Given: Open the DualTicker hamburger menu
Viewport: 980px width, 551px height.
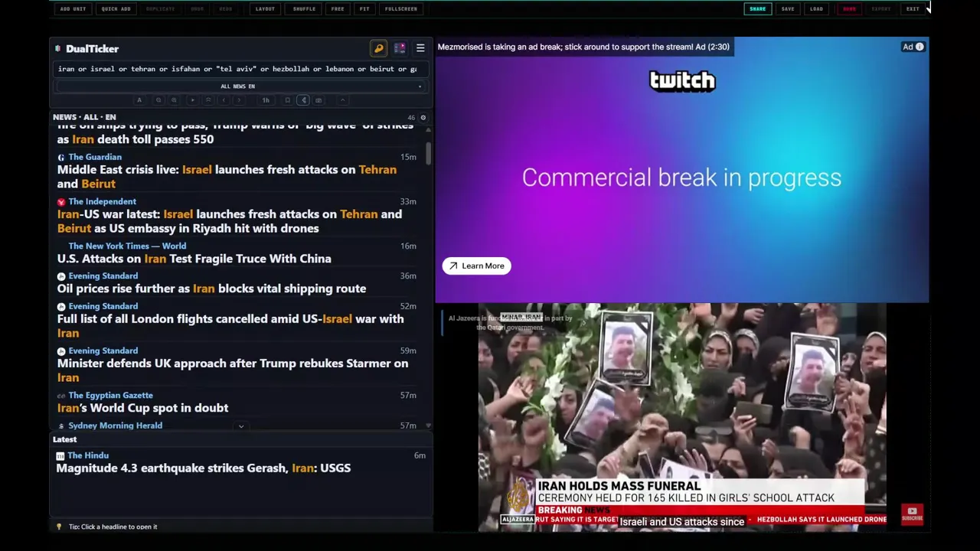Looking at the screenshot, I should [420, 48].
